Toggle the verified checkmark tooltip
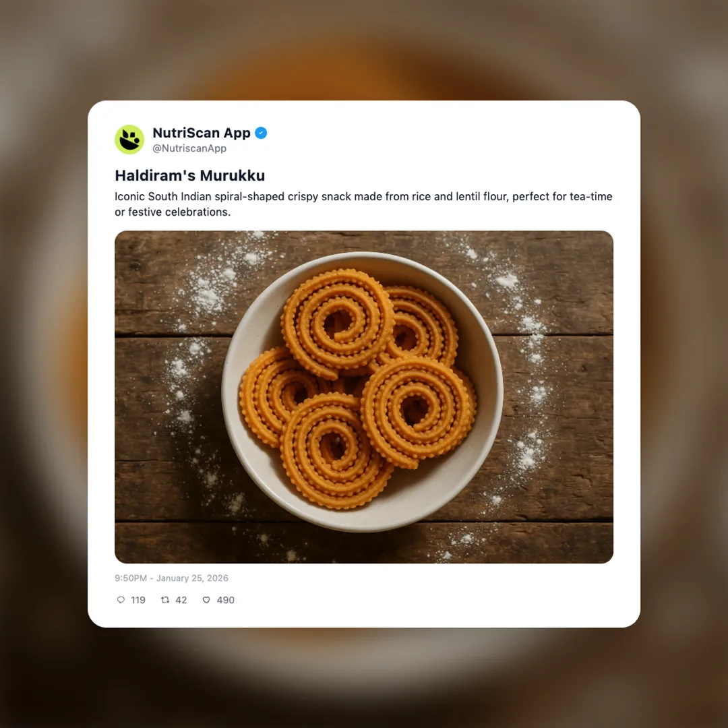The width and height of the screenshot is (728, 728). click(261, 133)
